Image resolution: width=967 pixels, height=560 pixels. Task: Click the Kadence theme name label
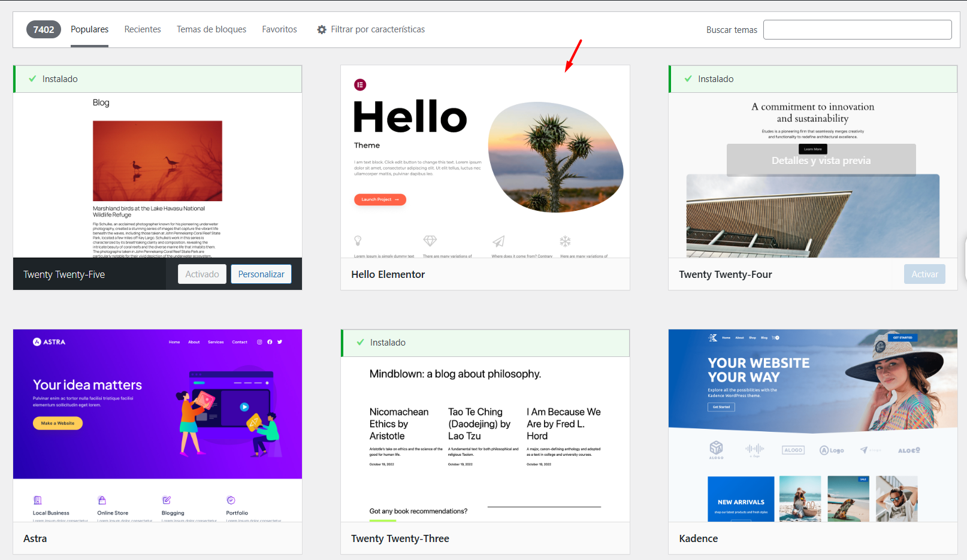click(x=699, y=538)
